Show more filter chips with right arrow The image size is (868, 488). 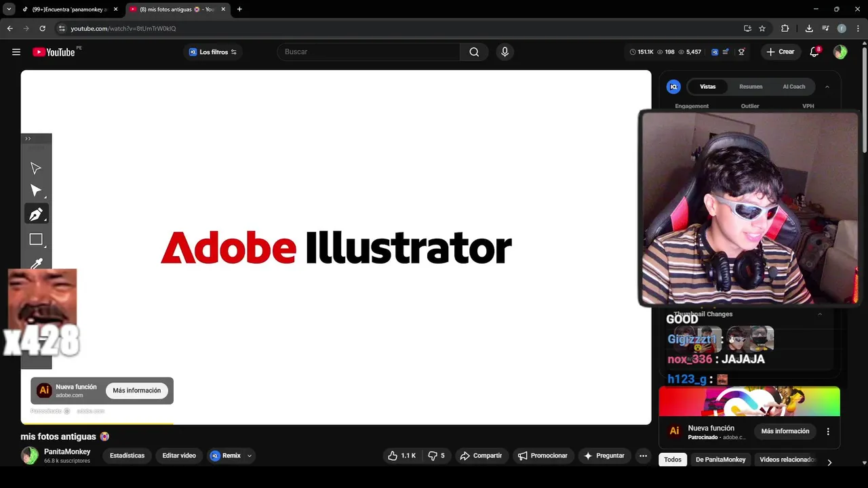(x=829, y=462)
